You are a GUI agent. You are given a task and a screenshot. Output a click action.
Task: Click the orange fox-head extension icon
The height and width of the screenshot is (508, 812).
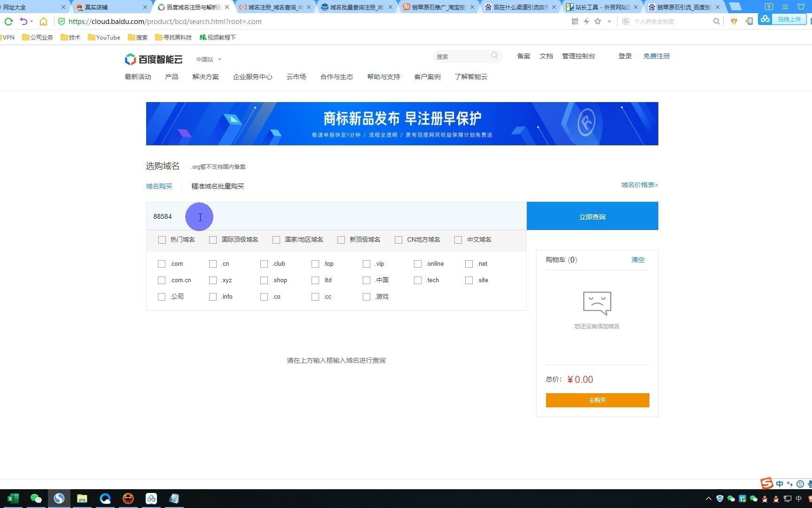[734, 21]
